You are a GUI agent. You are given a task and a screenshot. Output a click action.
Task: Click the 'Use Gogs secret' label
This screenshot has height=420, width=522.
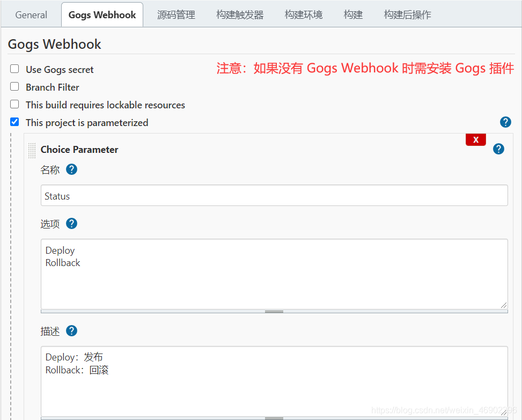(x=60, y=70)
